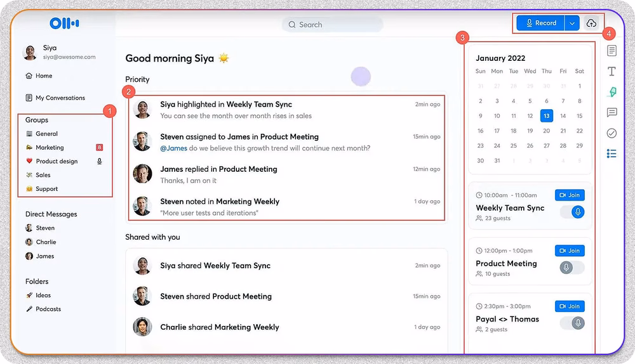The width and height of the screenshot is (635, 364).
Task: Select the text T icon in right rail
Action: pos(612,71)
